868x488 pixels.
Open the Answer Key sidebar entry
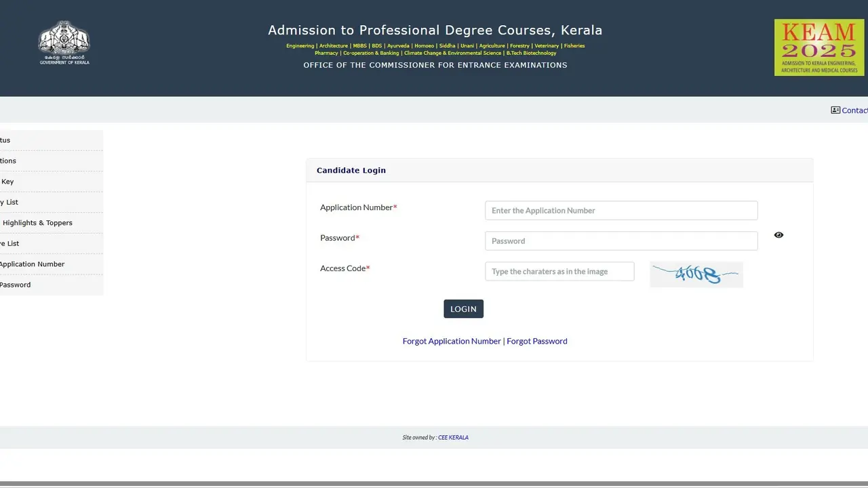[7, 181]
